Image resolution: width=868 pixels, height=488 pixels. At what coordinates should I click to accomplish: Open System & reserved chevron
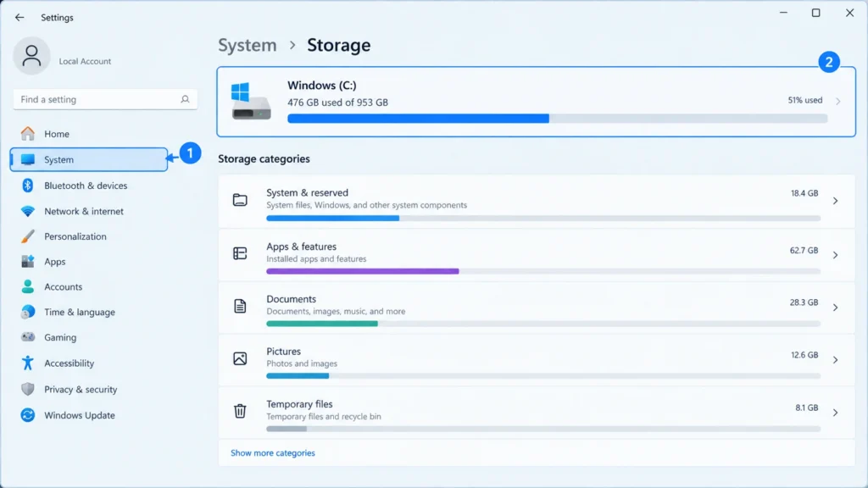835,201
